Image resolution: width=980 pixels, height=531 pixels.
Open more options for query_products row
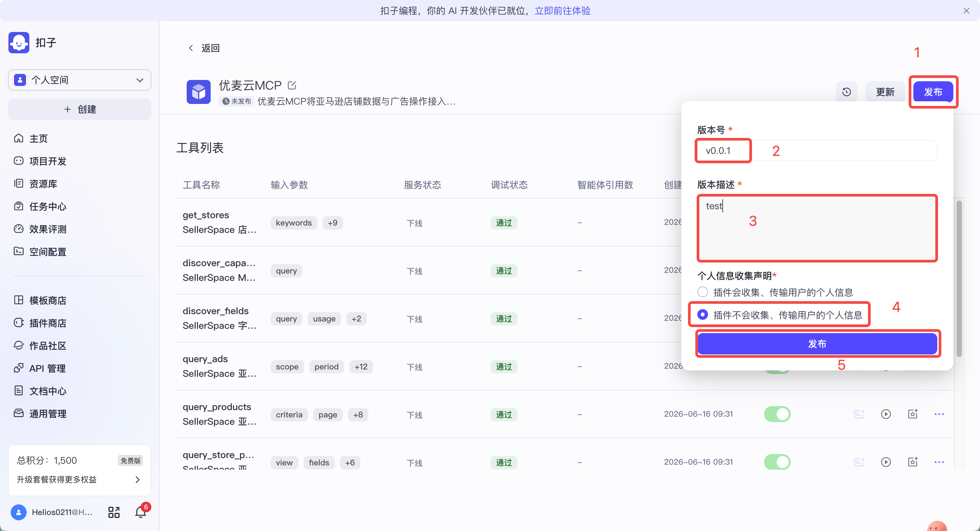click(x=939, y=414)
